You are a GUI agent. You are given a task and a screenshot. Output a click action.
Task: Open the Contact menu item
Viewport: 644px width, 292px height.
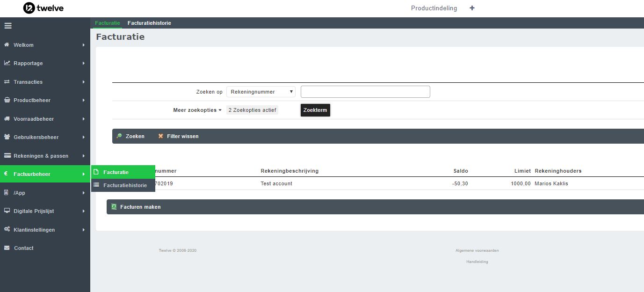coord(45,248)
